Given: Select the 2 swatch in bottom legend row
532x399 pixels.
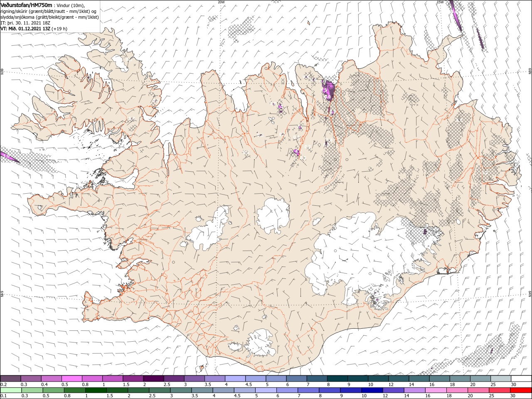Looking at the screenshot, I should click(x=138, y=390).
